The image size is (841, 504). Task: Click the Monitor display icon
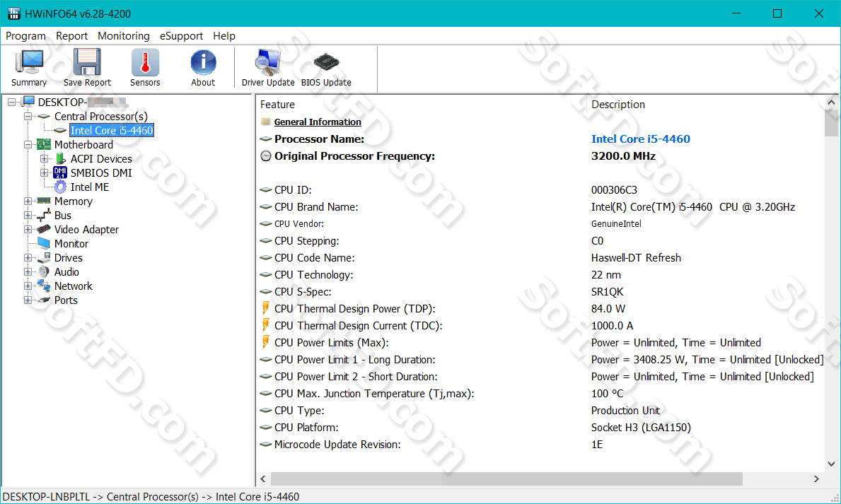tap(44, 243)
